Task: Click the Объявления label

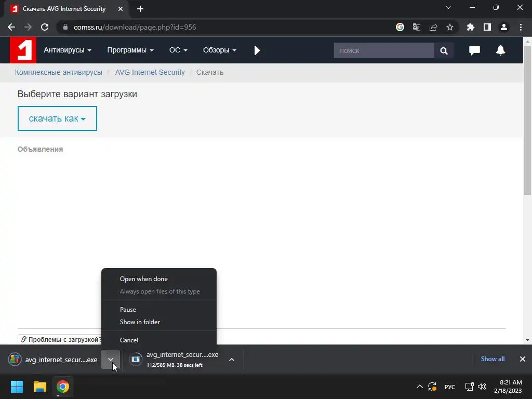Action: (x=41, y=149)
